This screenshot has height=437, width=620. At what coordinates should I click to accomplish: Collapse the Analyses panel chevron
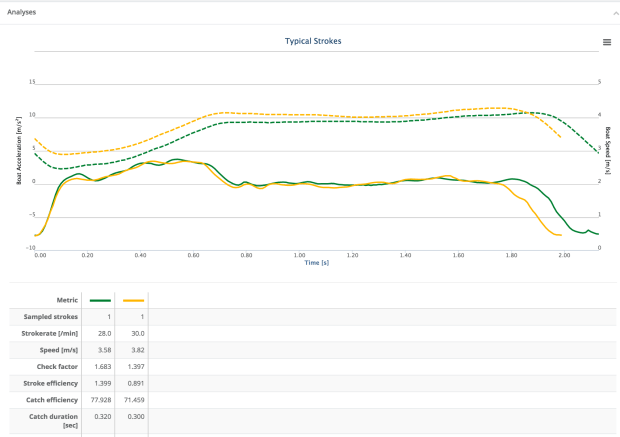pyautogui.click(x=608, y=12)
